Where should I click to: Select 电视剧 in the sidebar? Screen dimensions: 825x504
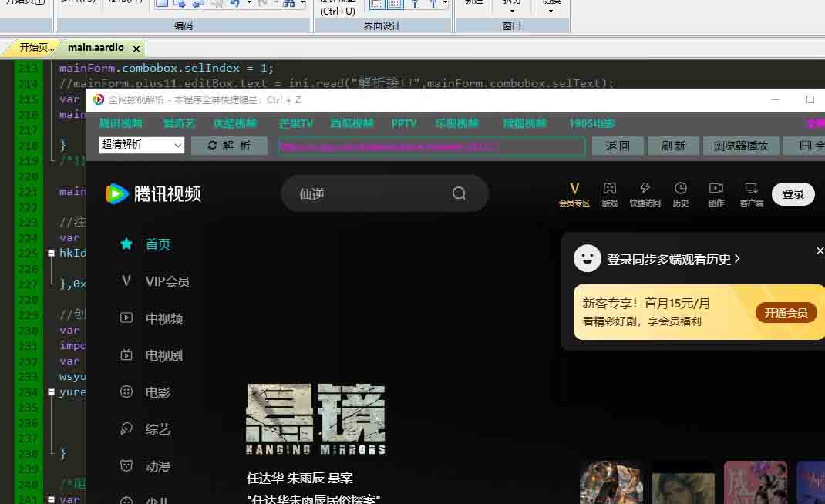164,355
